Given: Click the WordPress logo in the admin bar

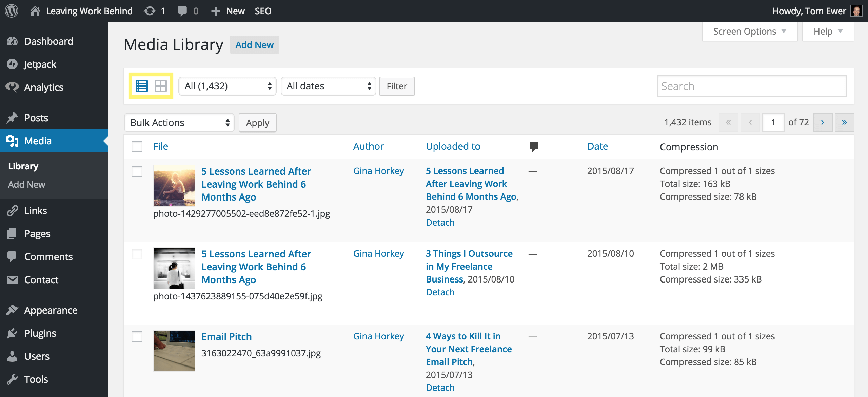Looking at the screenshot, I should click(11, 11).
